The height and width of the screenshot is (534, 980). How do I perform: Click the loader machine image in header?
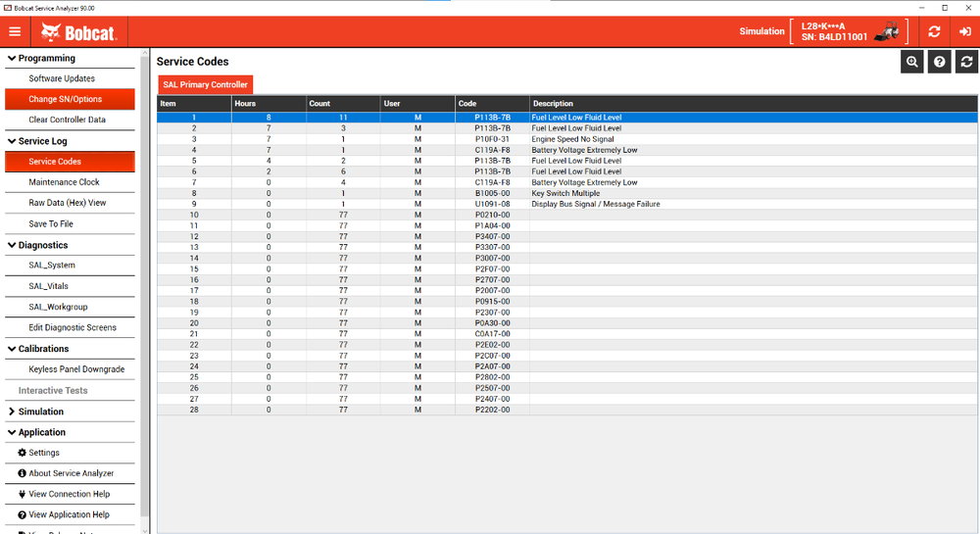click(x=887, y=31)
